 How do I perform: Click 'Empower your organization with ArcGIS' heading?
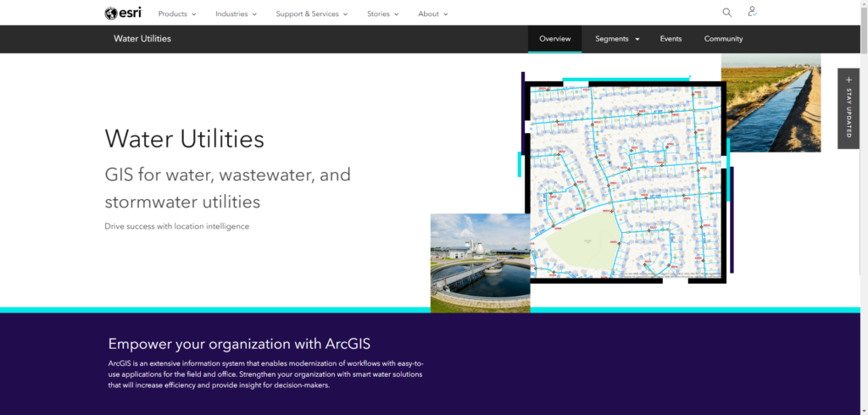click(x=239, y=344)
